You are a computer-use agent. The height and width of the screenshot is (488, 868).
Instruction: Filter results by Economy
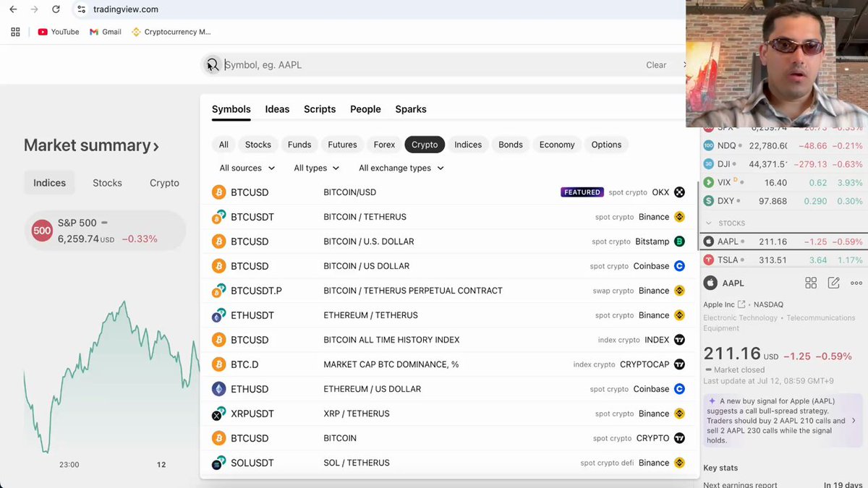[x=557, y=145]
